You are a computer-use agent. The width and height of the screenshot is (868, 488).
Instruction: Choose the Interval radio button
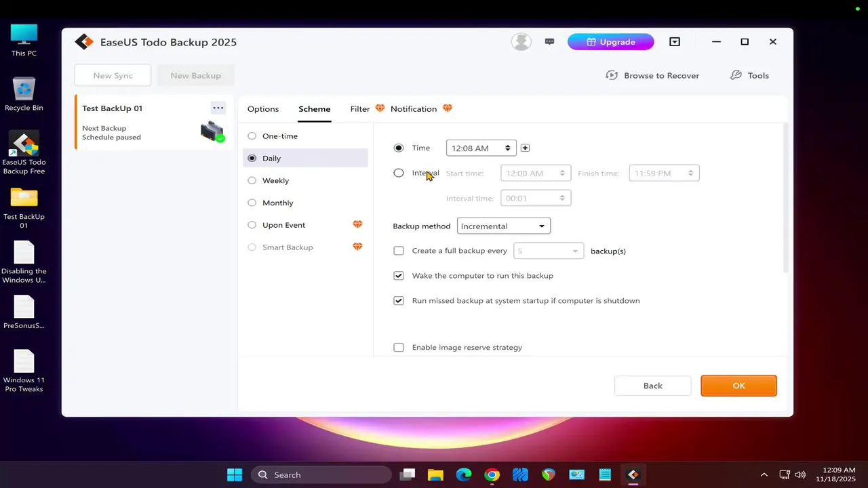click(x=399, y=173)
